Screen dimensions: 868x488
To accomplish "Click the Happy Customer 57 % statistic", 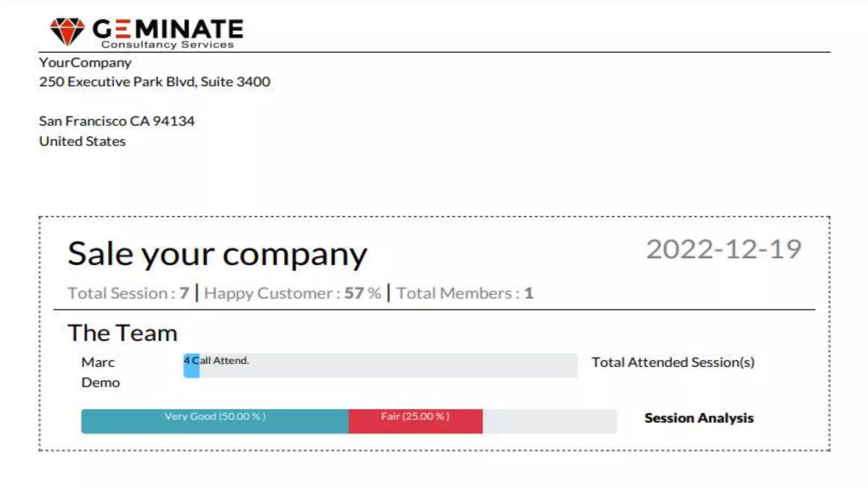I will click(292, 293).
